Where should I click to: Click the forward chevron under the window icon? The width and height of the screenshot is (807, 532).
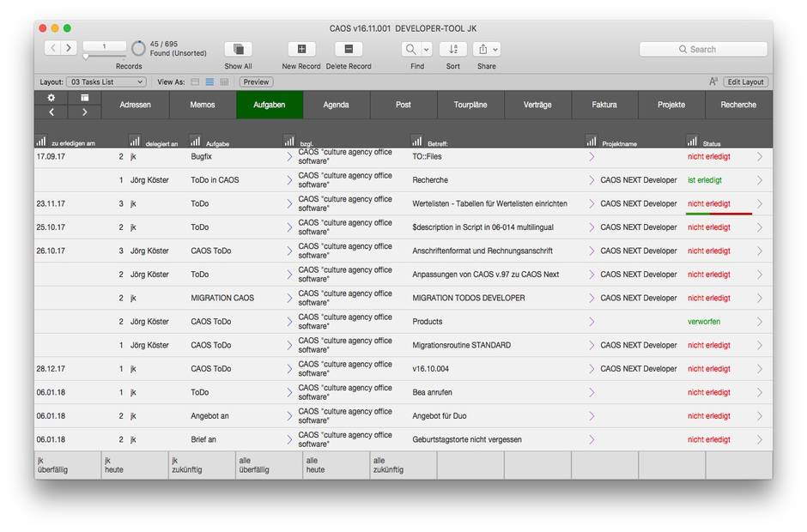pyautogui.click(x=84, y=112)
